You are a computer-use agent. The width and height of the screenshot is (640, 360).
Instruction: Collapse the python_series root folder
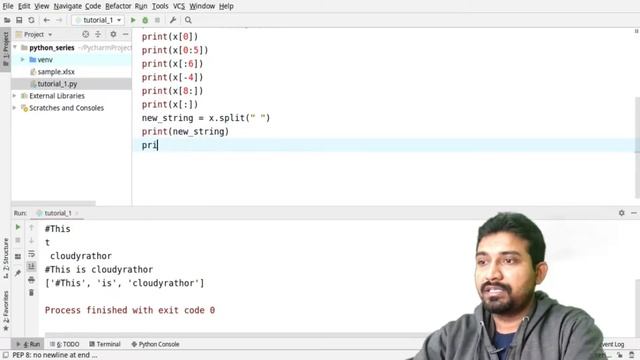[x=15, y=47]
